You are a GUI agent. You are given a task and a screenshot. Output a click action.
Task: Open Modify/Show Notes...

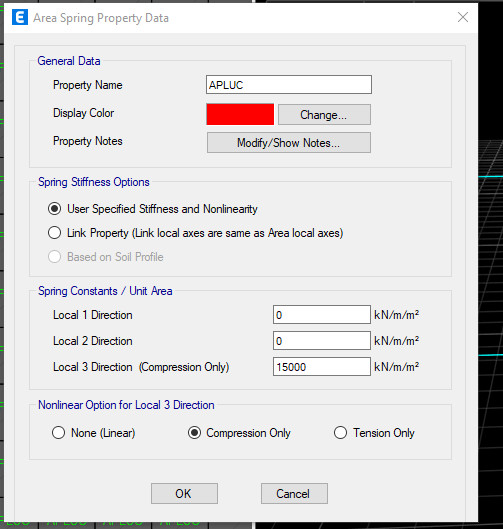(289, 142)
